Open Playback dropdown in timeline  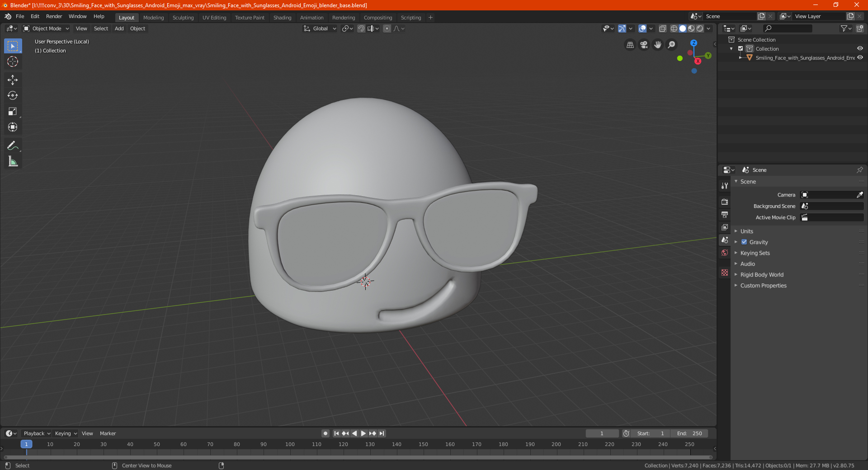point(37,433)
